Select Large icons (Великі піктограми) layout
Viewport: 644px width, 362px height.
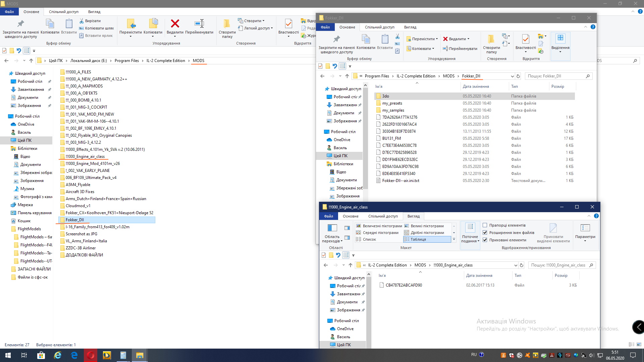coord(427,226)
